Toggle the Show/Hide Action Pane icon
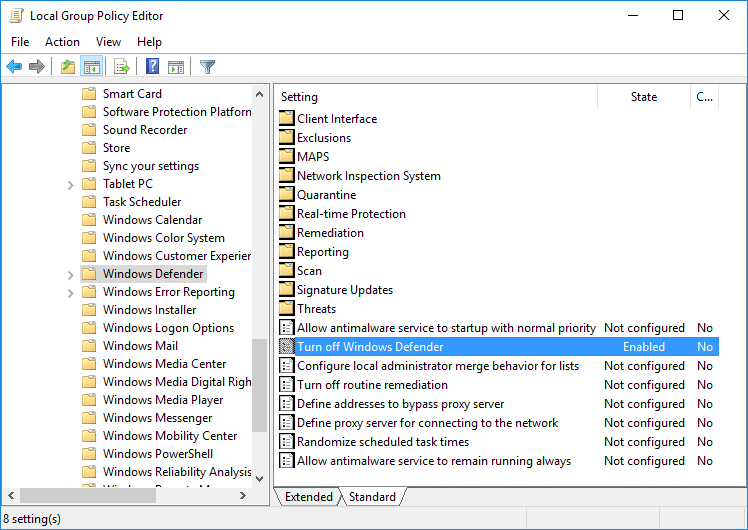The width and height of the screenshot is (748, 530). pyautogui.click(x=176, y=67)
